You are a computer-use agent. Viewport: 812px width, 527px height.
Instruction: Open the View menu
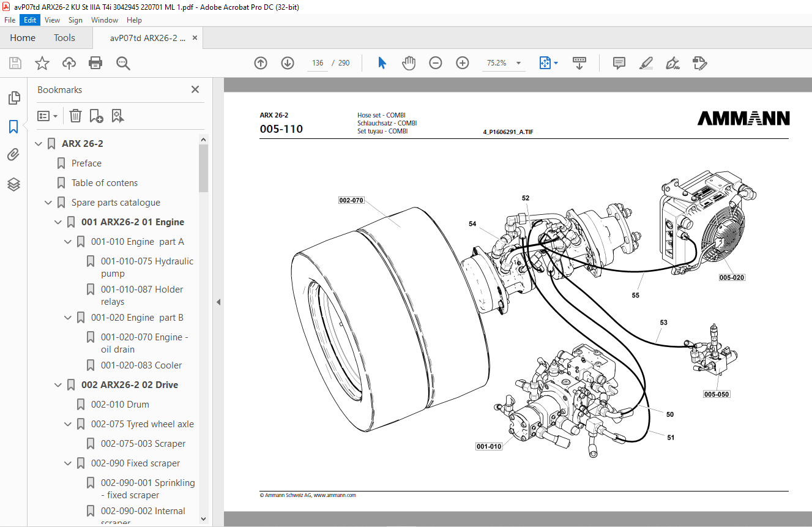coord(53,20)
